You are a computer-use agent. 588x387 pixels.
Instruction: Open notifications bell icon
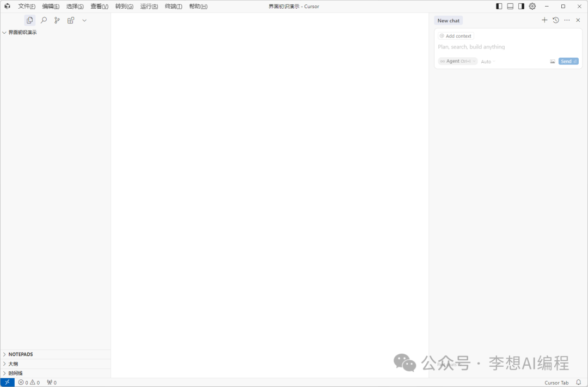579,383
